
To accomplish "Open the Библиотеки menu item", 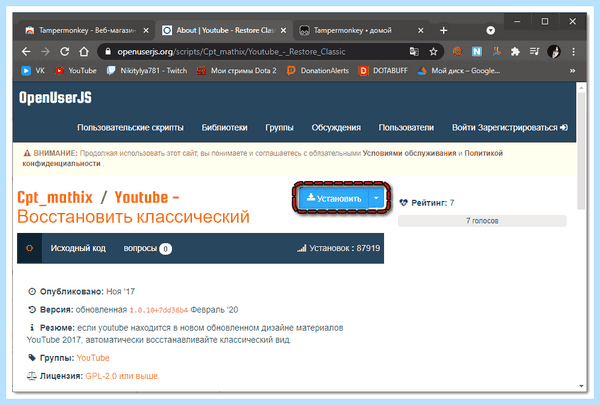I will tap(225, 127).
